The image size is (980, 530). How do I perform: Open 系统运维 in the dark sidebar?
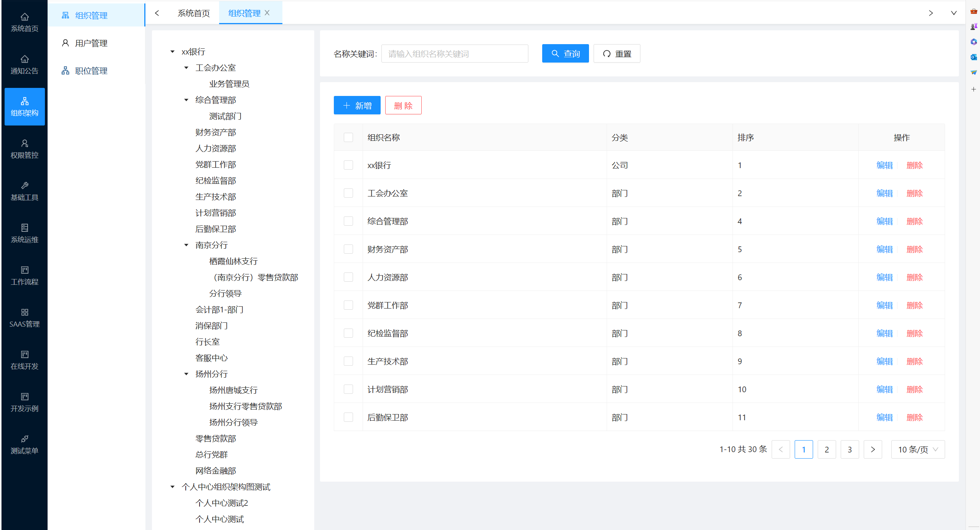tap(25, 233)
